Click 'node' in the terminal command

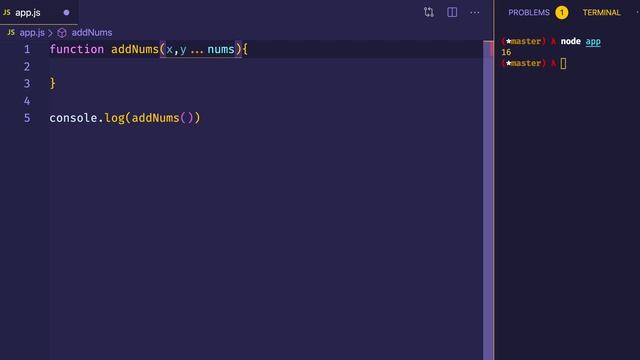(x=571, y=41)
